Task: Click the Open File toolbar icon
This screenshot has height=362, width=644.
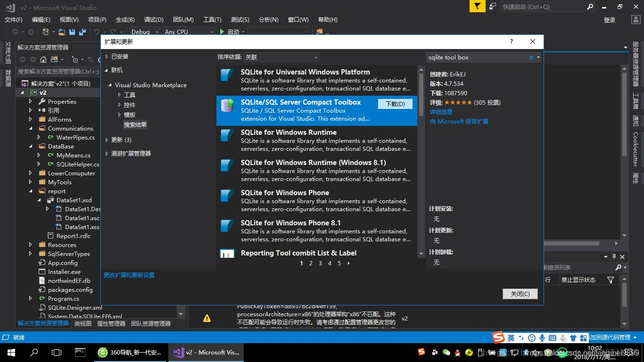Action: [62, 32]
